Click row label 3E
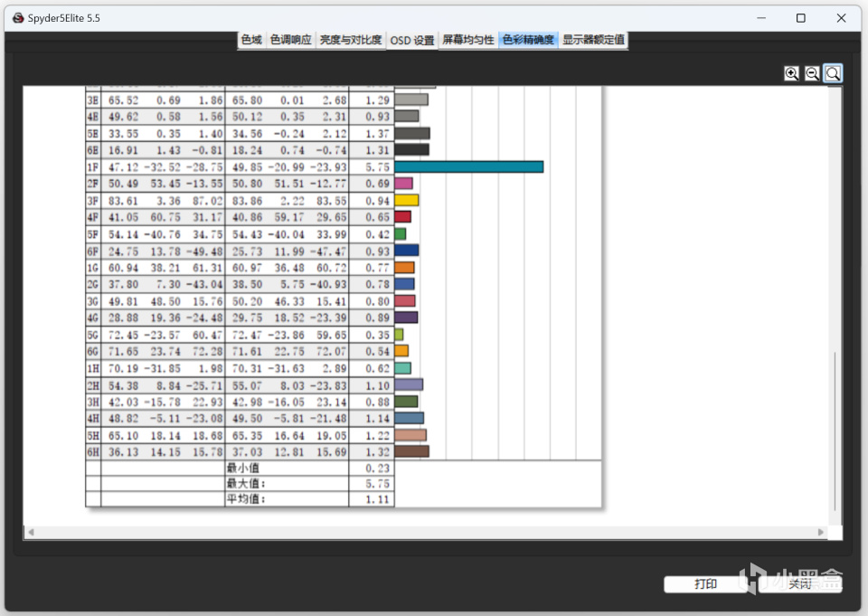This screenshot has height=616, width=868. click(92, 100)
